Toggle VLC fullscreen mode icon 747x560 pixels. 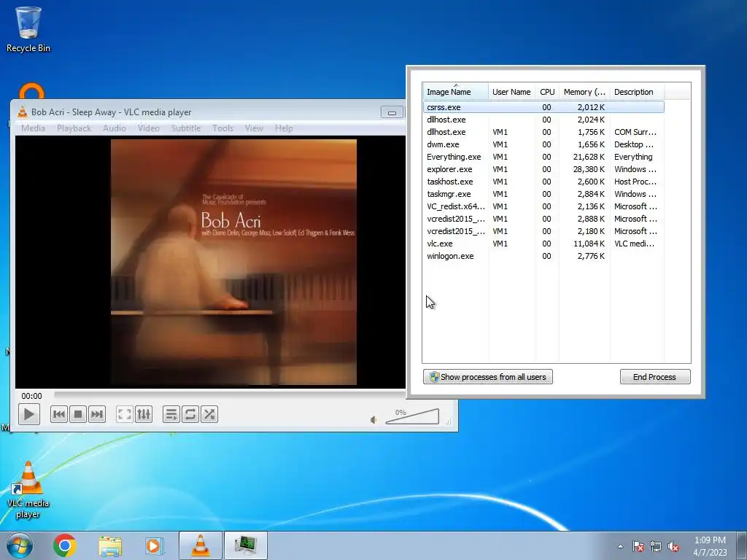[124, 414]
